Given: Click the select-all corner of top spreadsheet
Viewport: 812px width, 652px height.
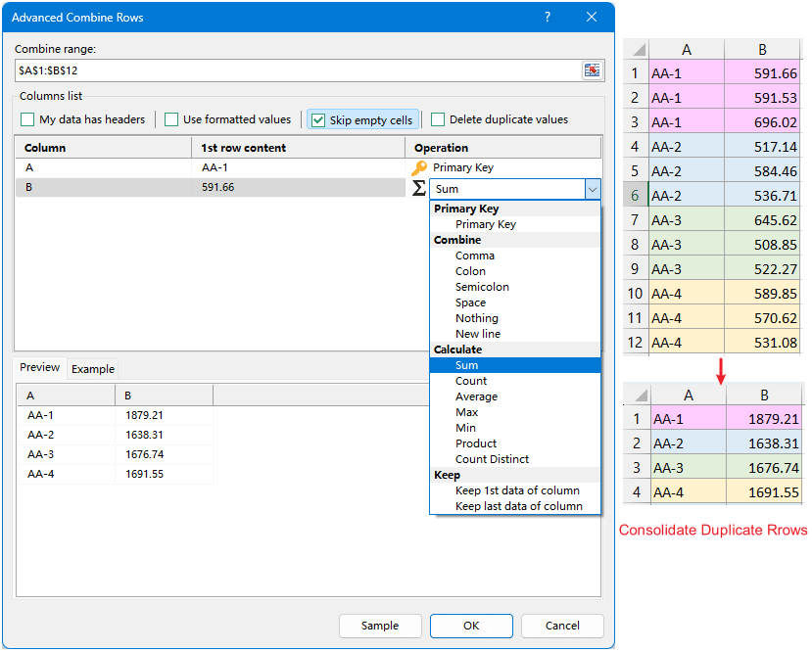Looking at the screenshot, I should click(x=639, y=50).
